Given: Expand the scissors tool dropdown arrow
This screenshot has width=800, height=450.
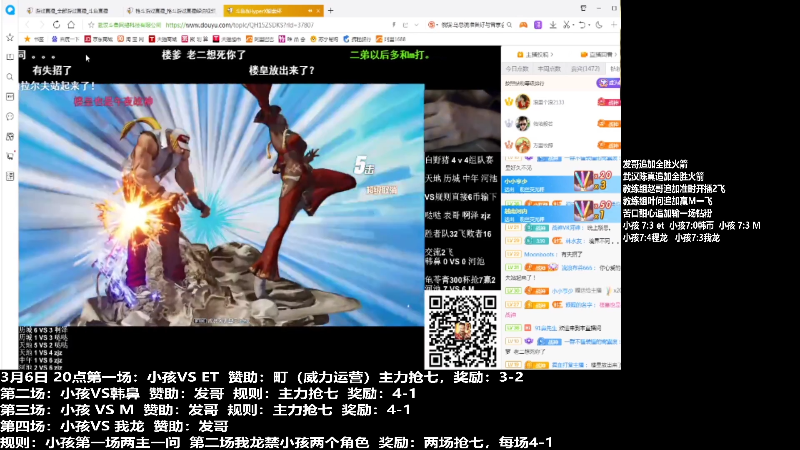Looking at the screenshot, I should (x=572, y=24).
